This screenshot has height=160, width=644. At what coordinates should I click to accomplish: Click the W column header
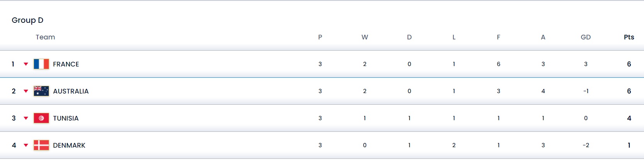point(365,37)
